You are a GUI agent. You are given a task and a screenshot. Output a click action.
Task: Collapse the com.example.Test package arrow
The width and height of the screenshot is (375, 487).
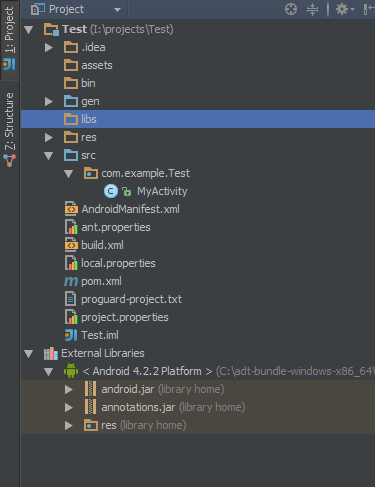69,174
